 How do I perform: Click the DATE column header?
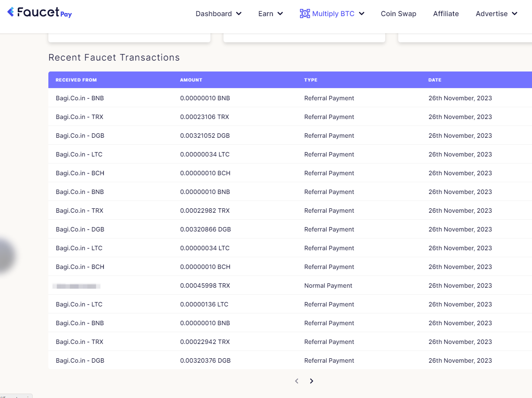coord(435,80)
